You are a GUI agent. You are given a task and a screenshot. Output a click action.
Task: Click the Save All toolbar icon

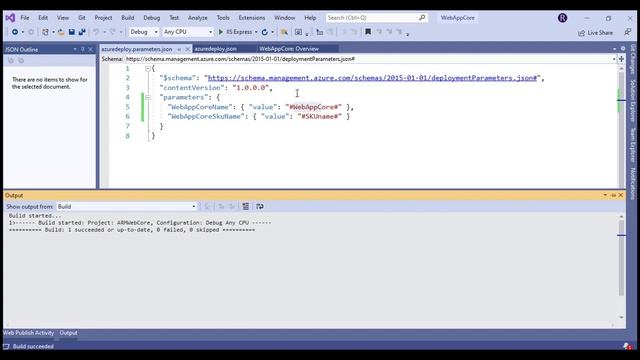pyautogui.click(x=82, y=32)
